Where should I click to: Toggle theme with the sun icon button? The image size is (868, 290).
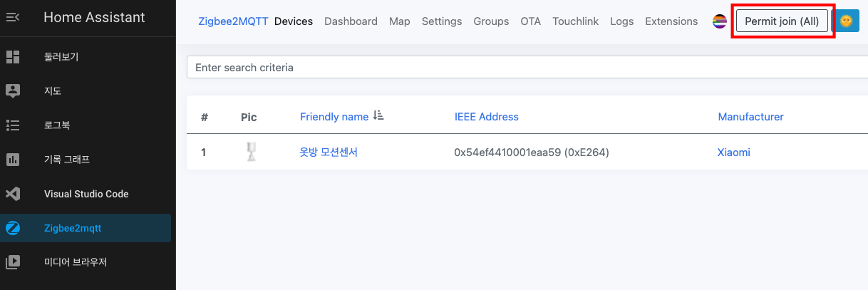(x=846, y=21)
